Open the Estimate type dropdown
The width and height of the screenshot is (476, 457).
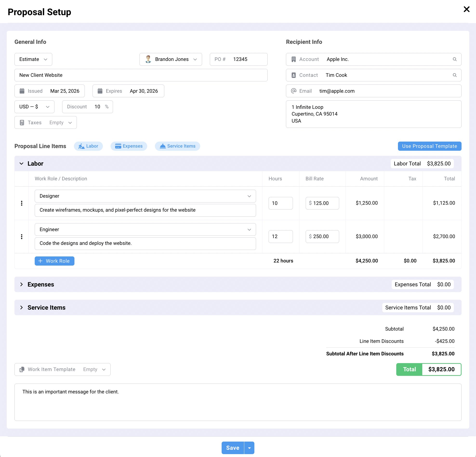click(x=33, y=59)
